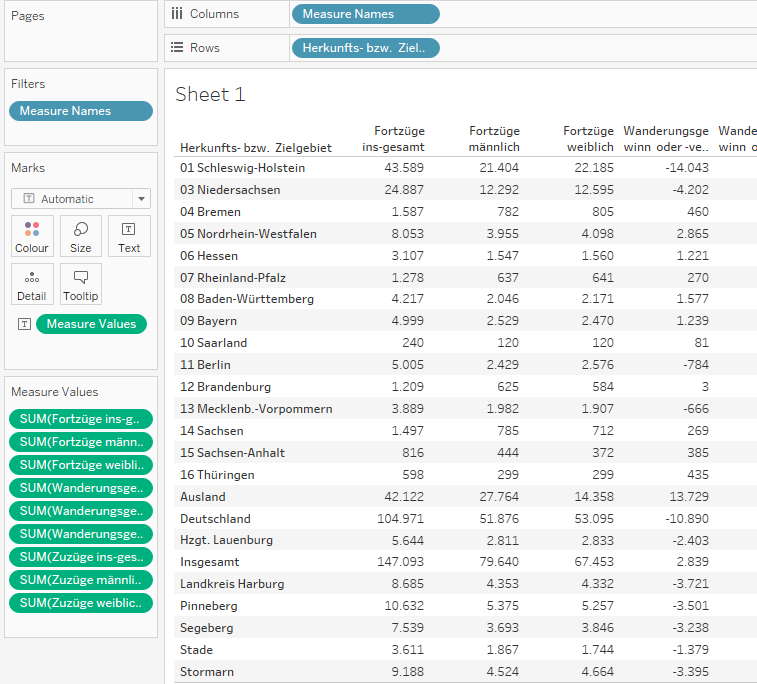Click the text icon beside Measure Values pill
The height and width of the screenshot is (684, 757).
(24, 324)
